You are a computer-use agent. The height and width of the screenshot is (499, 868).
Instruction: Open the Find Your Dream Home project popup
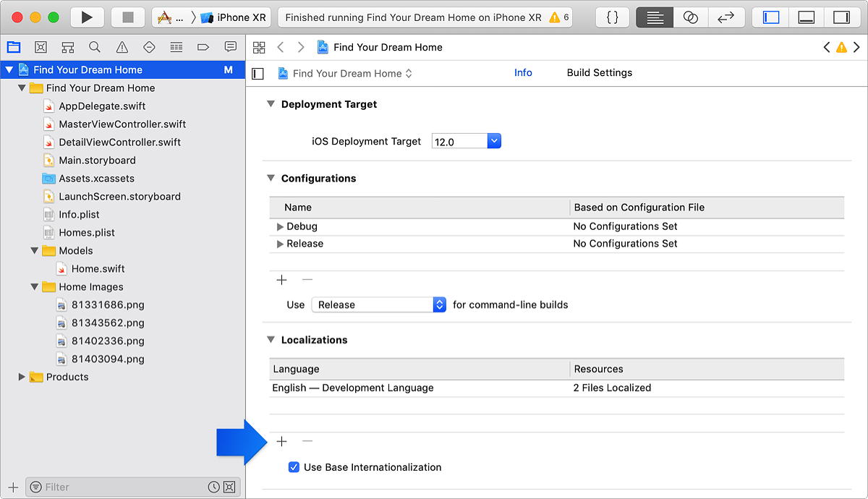(x=346, y=73)
